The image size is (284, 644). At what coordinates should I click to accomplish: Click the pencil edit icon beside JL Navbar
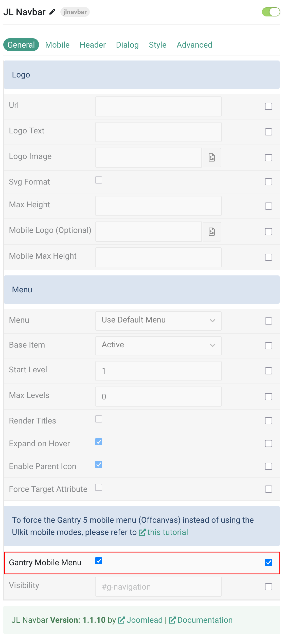[x=52, y=12]
